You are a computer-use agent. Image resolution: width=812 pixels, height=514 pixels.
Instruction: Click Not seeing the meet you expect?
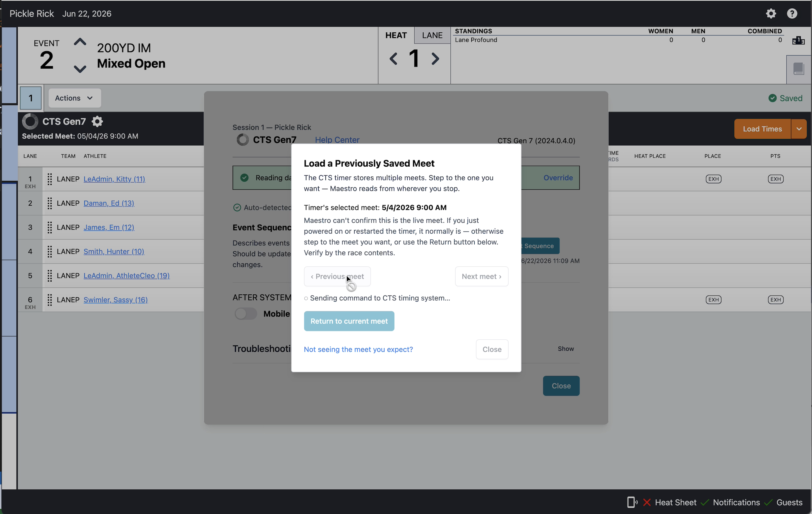tap(358, 349)
